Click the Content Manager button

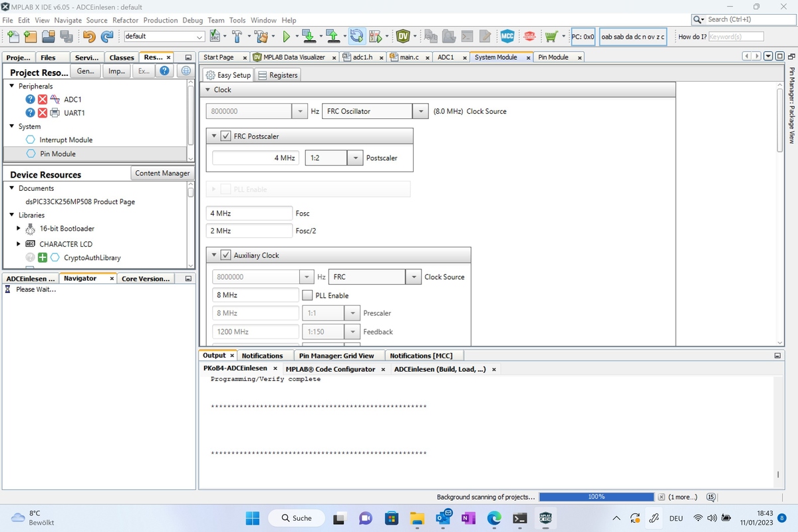tap(162, 173)
